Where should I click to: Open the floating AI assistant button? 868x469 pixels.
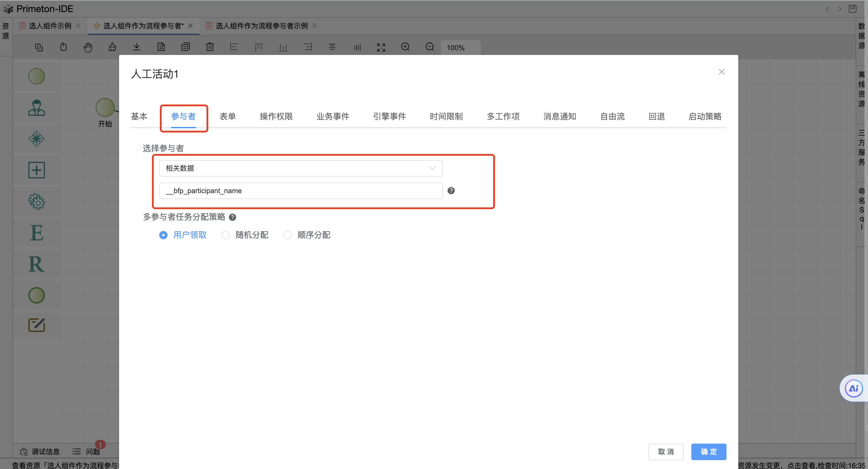pyautogui.click(x=853, y=388)
